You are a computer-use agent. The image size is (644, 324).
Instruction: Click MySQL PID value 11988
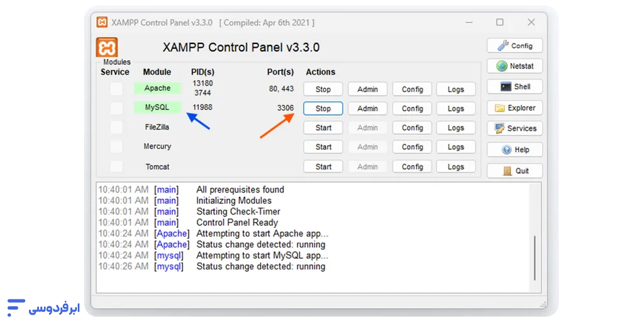[x=203, y=107]
